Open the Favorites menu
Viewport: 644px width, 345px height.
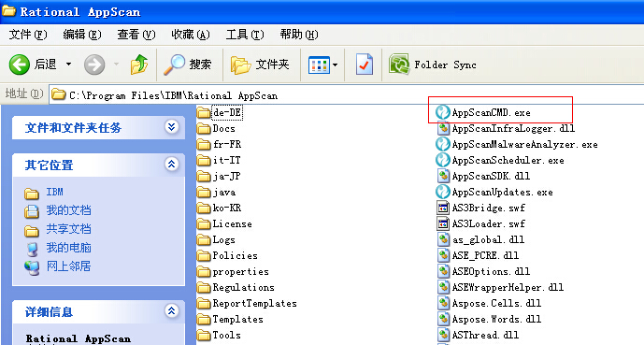tap(191, 35)
